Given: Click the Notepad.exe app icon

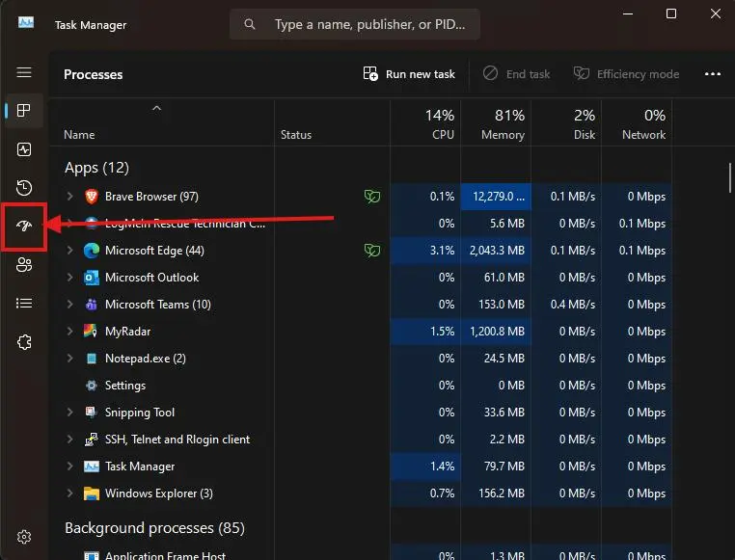Looking at the screenshot, I should click(x=92, y=359).
